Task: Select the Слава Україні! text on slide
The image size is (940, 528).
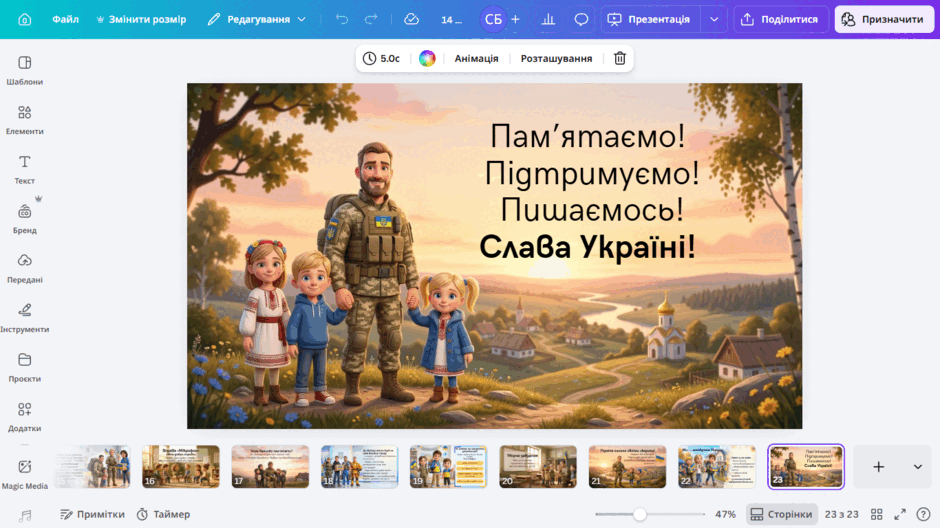Action: [588, 246]
